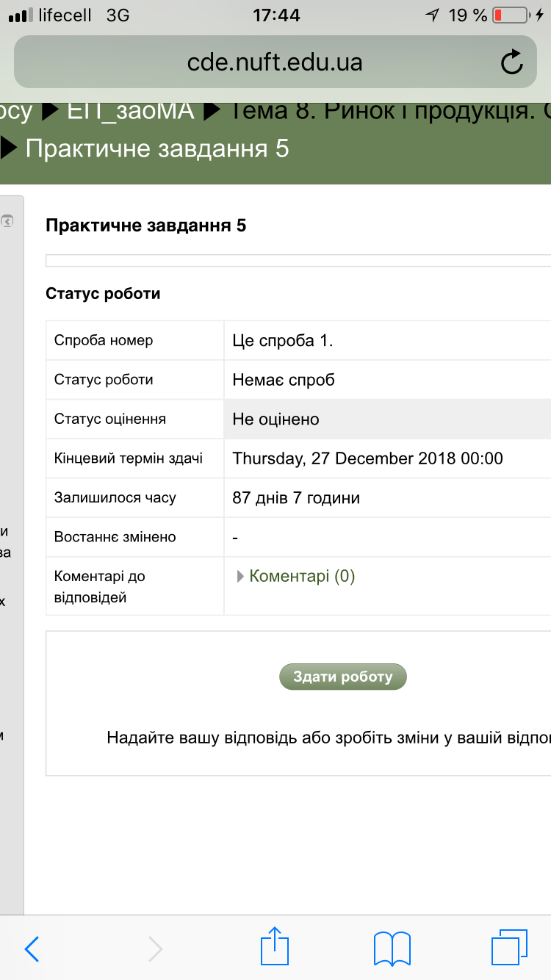Screen dimensions: 551x980
Task: Tap the cde.nuft.edu.ua address field
Action: tap(275, 62)
